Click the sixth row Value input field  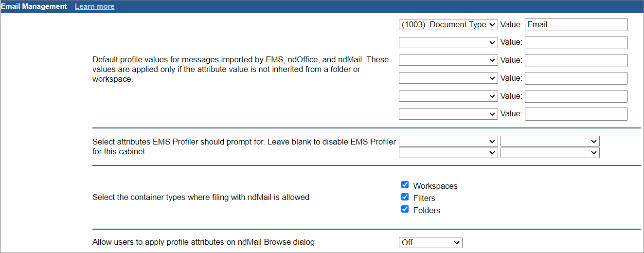coord(576,114)
